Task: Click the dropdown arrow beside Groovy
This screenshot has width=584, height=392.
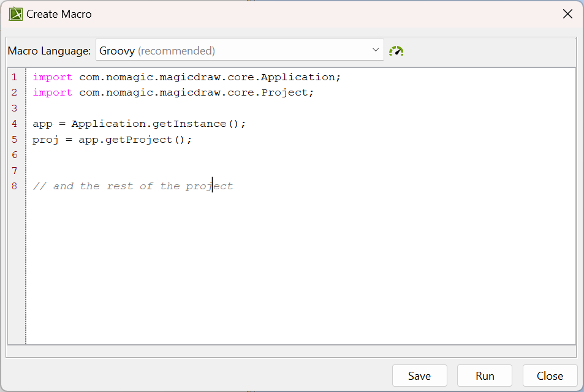Action: pos(376,50)
